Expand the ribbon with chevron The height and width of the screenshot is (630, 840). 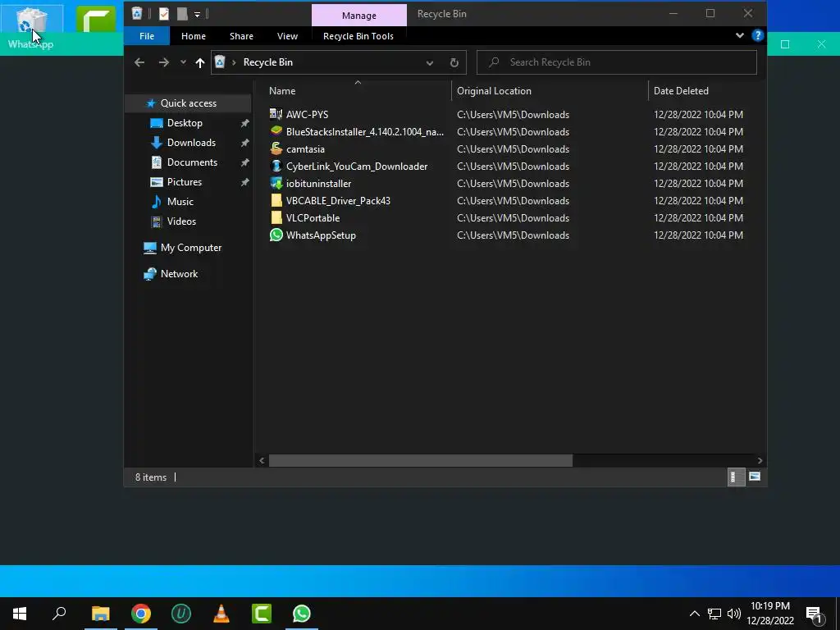click(739, 35)
